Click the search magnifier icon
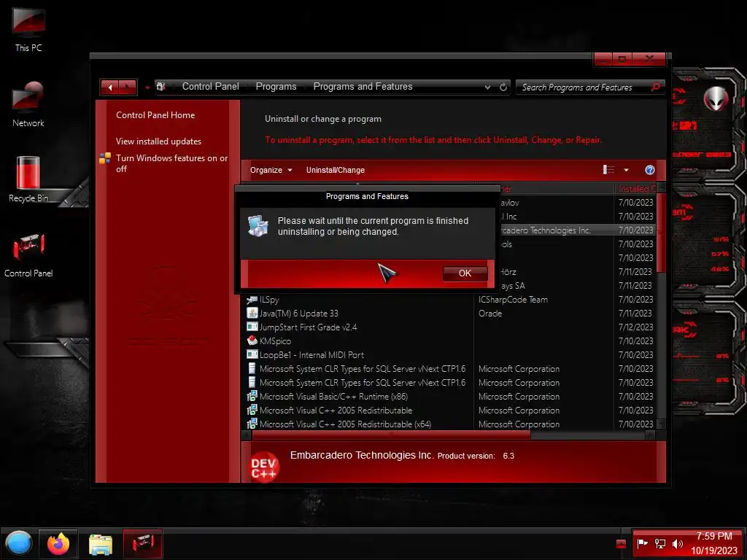Image resolution: width=747 pixels, height=560 pixels. (656, 87)
